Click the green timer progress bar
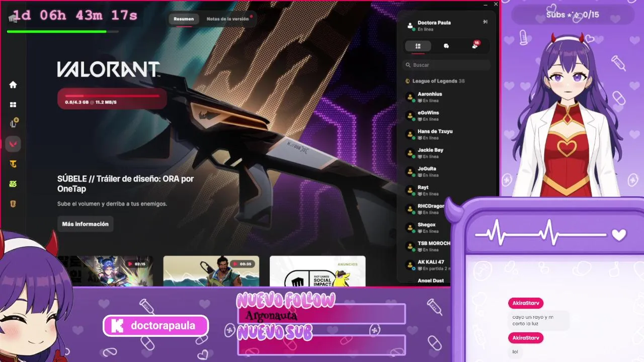Screen dimensions: 644x362 63,31
